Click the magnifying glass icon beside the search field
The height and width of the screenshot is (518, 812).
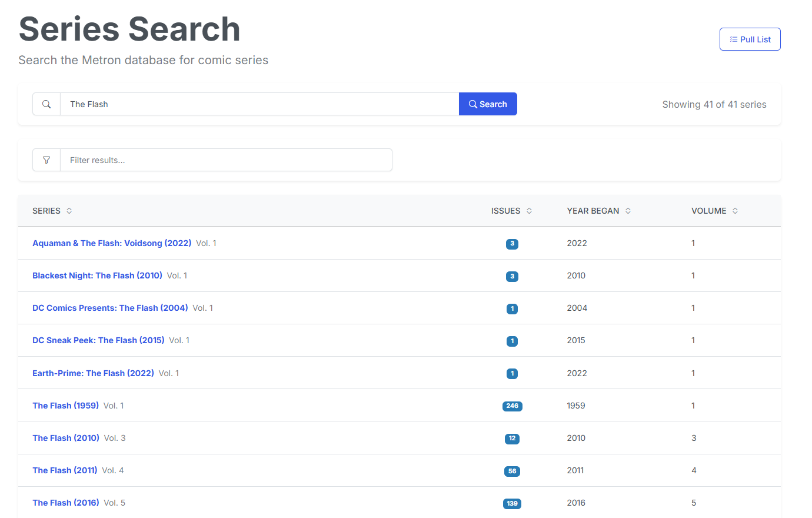click(x=46, y=104)
